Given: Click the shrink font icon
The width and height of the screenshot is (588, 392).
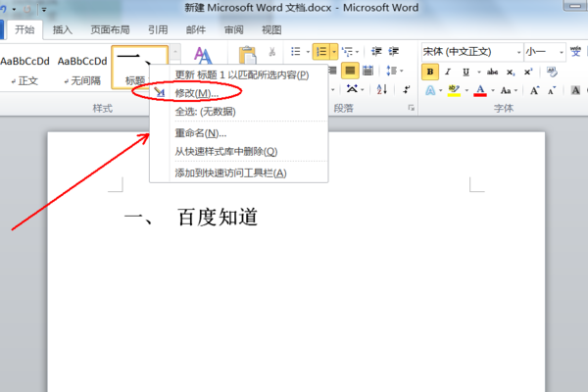Looking at the screenshot, I should coord(552,90).
